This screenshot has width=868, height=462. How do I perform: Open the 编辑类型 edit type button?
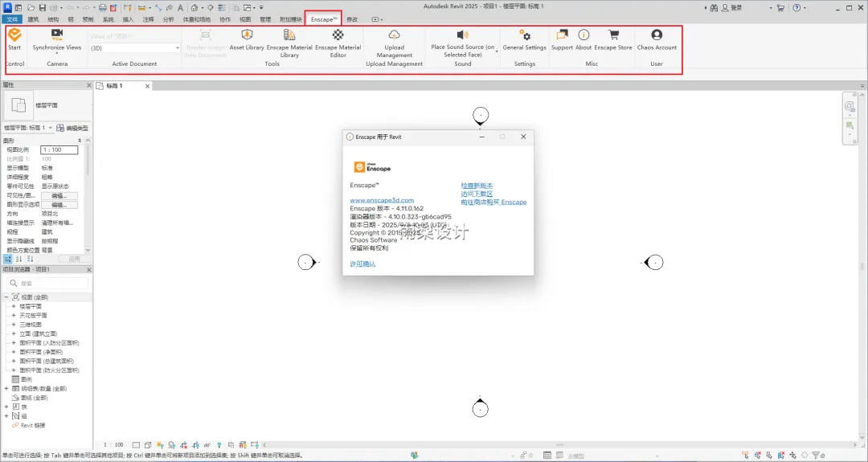point(72,128)
